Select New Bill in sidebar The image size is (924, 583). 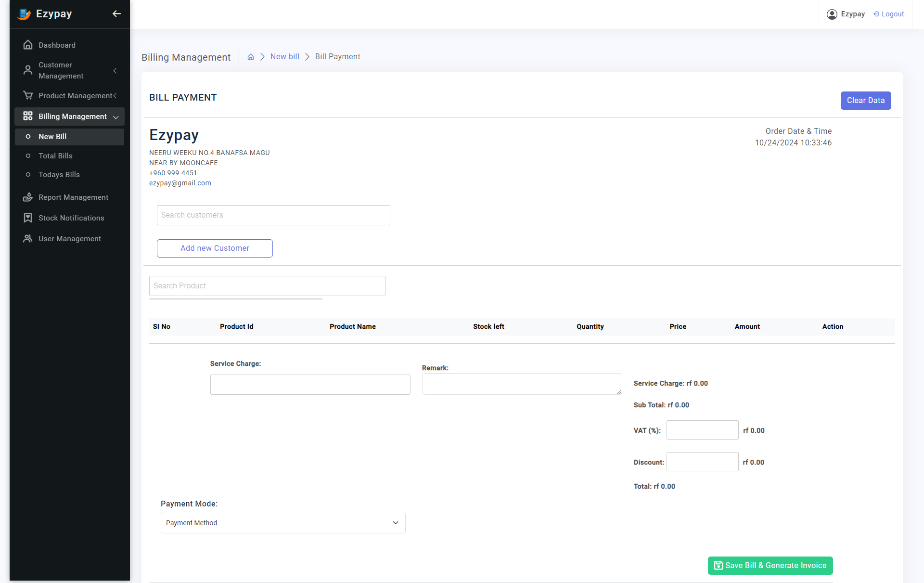point(52,137)
